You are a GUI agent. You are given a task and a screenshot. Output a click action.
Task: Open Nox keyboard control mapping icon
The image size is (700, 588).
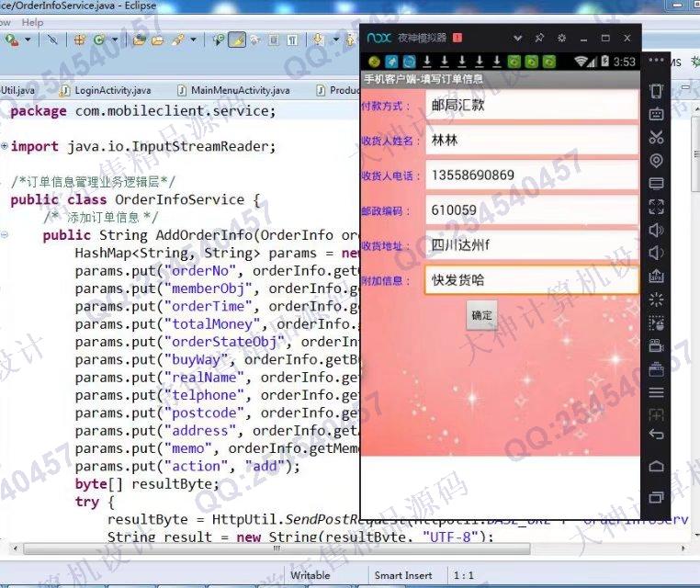[x=656, y=114]
